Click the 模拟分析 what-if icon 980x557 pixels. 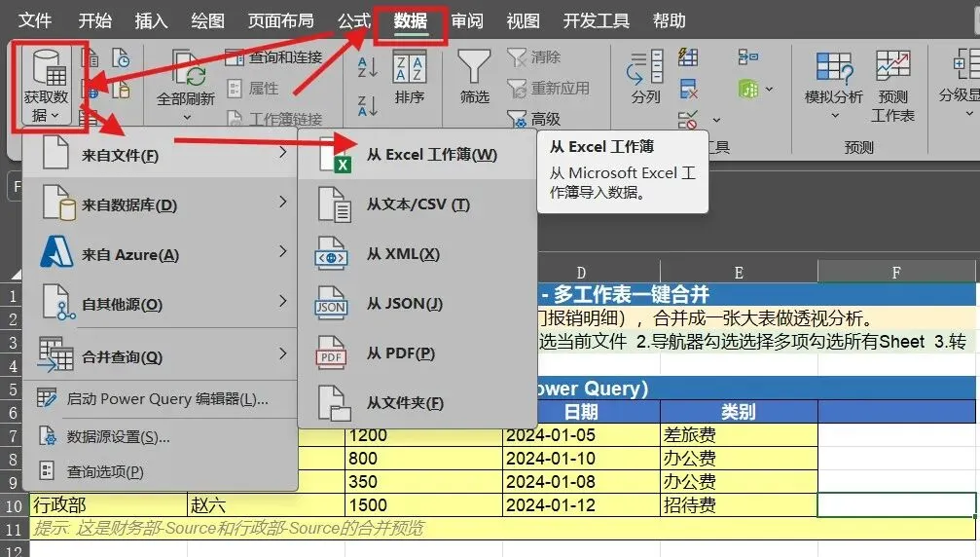pyautogui.click(x=834, y=69)
